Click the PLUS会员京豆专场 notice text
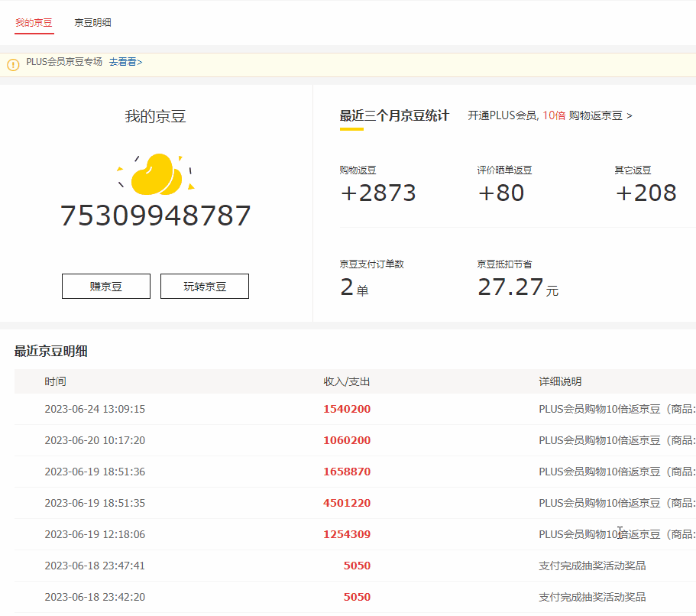This screenshot has width=696, height=616. 64,62
